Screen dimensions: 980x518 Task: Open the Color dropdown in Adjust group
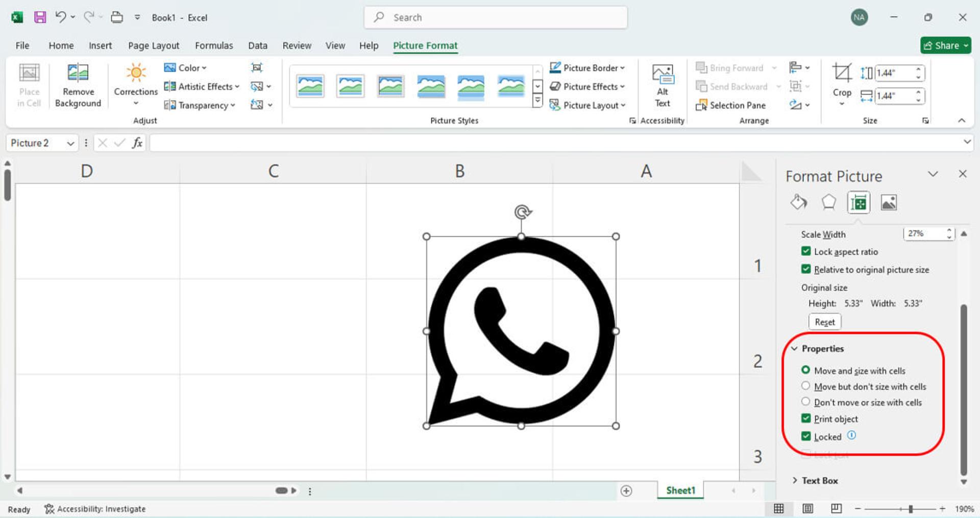coord(185,67)
